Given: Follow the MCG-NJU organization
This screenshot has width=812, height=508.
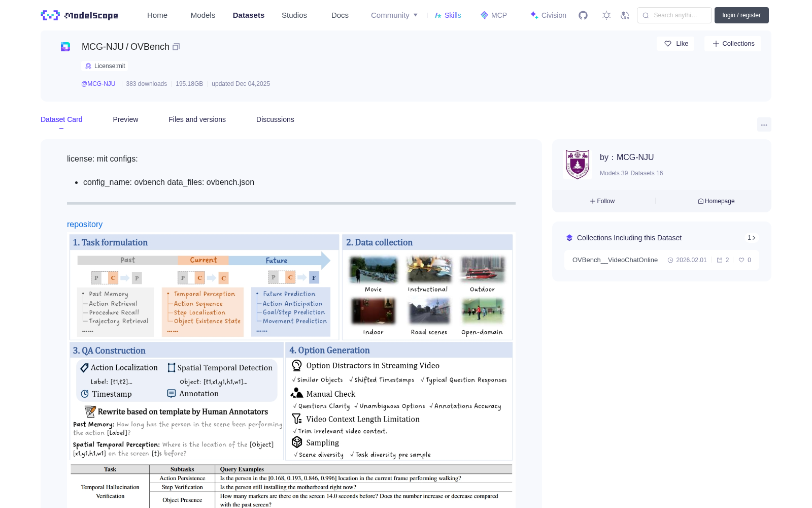Looking at the screenshot, I should point(602,201).
